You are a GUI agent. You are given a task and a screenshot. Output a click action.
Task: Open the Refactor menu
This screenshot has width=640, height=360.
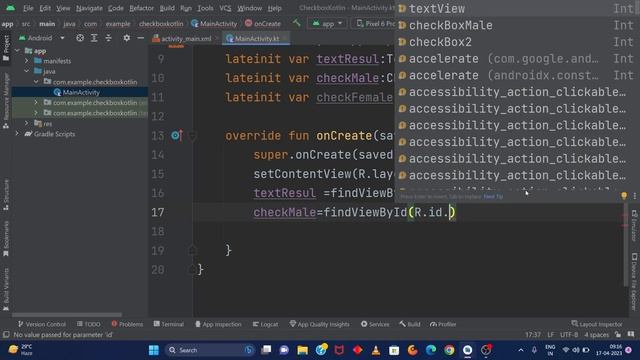(x=141, y=8)
